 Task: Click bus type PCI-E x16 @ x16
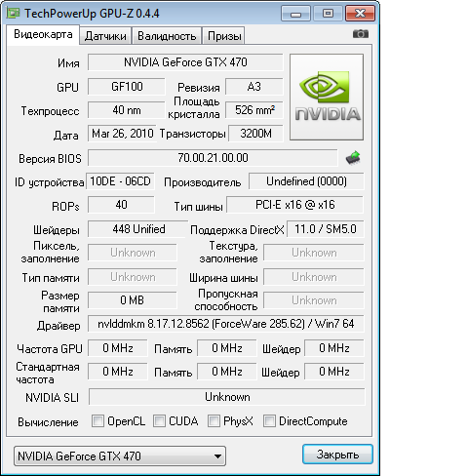tap(295, 205)
